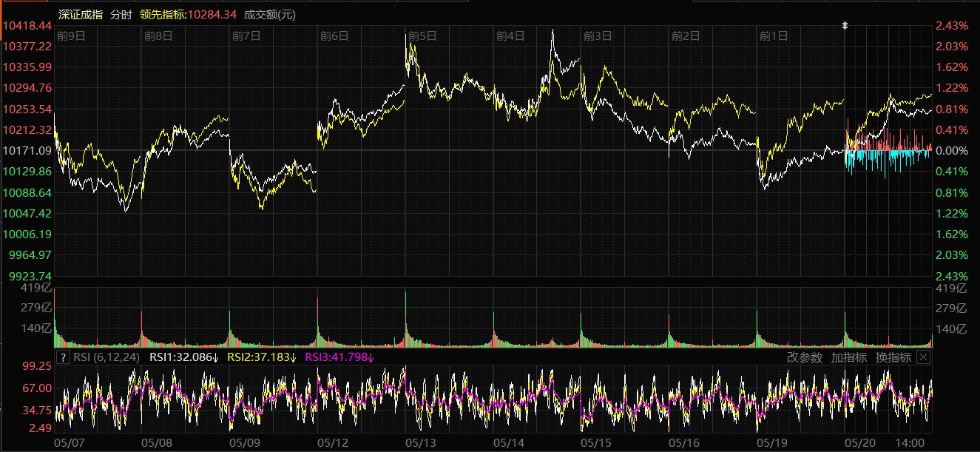Click the 05/15 date on the time axis
980x452 pixels.
597,442
